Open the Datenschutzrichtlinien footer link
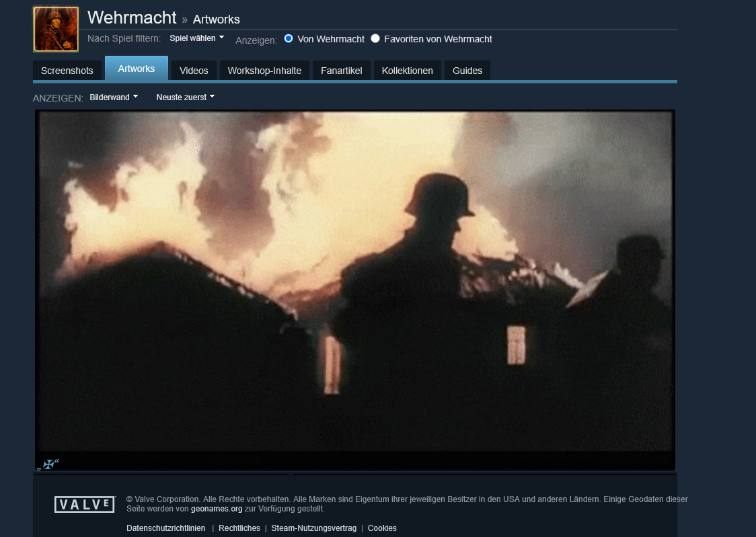 coord(166,528)
